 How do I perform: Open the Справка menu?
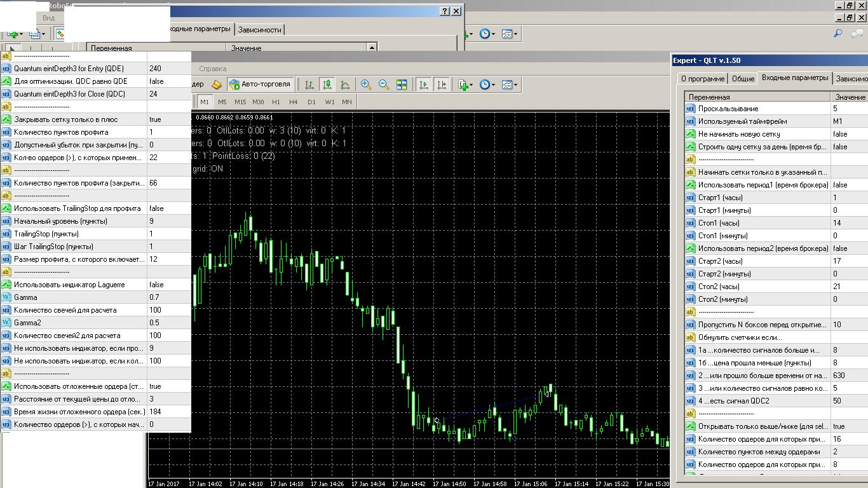pos(212,69)
